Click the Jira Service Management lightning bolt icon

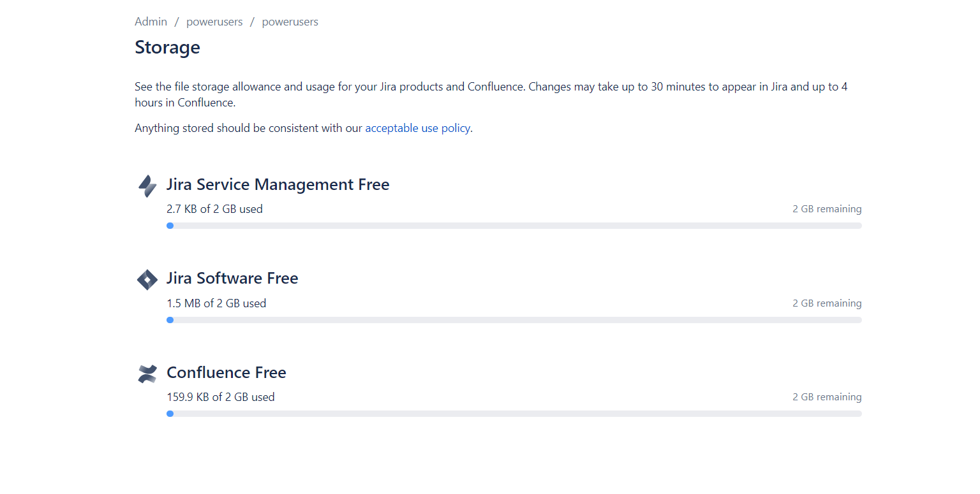coord(147,185)
